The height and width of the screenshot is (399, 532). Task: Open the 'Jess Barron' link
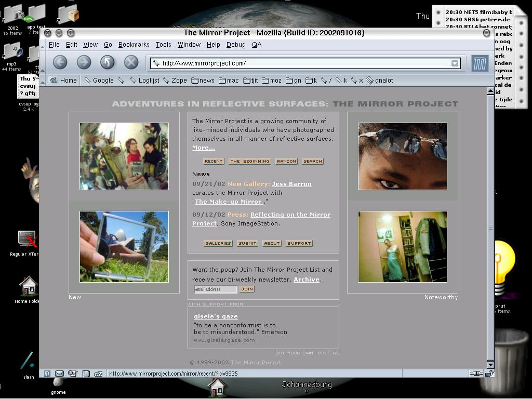point(292,184)
